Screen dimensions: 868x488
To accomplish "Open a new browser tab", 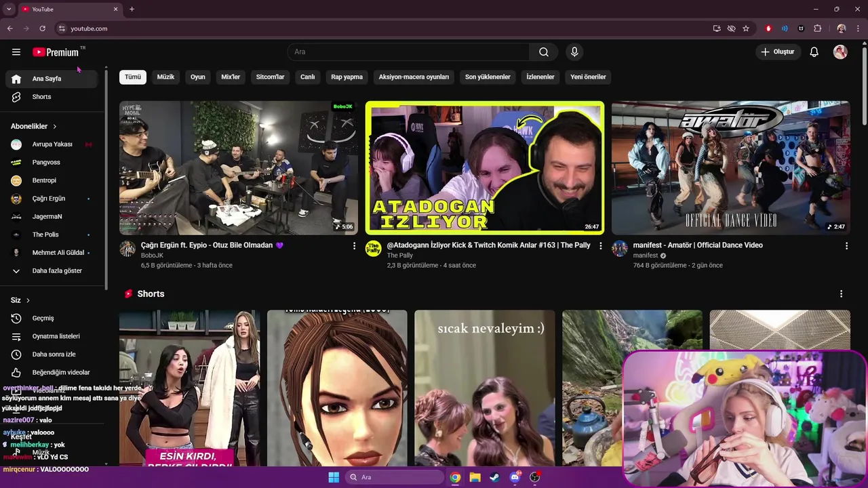I will [132, 9].
